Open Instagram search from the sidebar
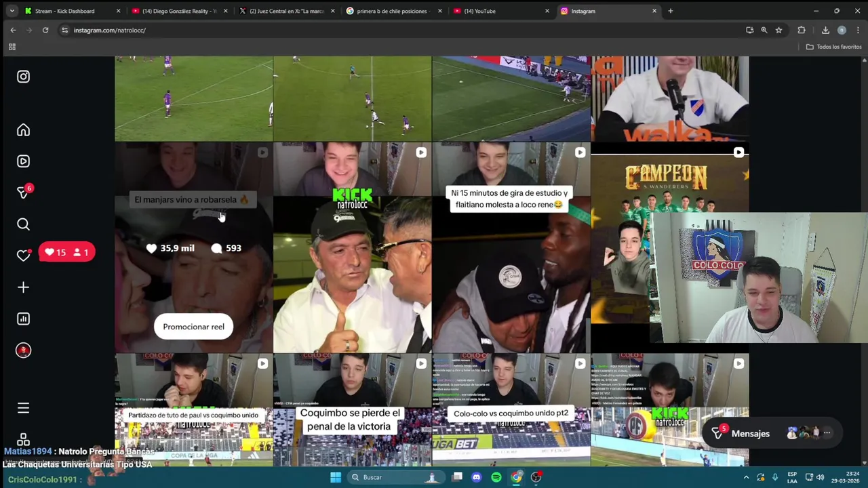 23,224
